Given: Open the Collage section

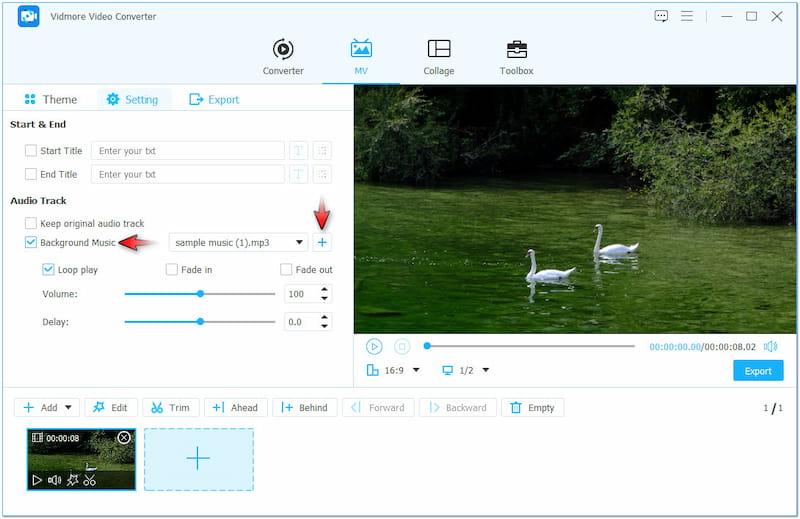Looking at the screenshot, I should pyautogui.click(x=438, y=57).
